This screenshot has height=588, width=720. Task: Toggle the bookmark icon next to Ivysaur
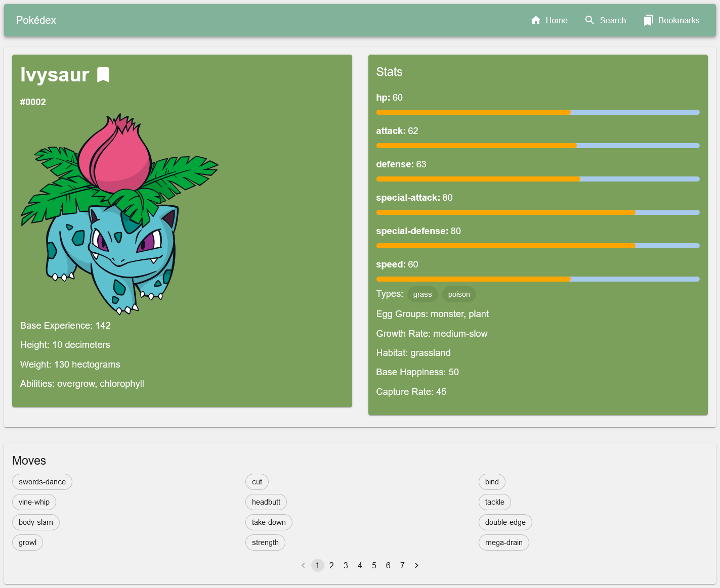(103, 75)
